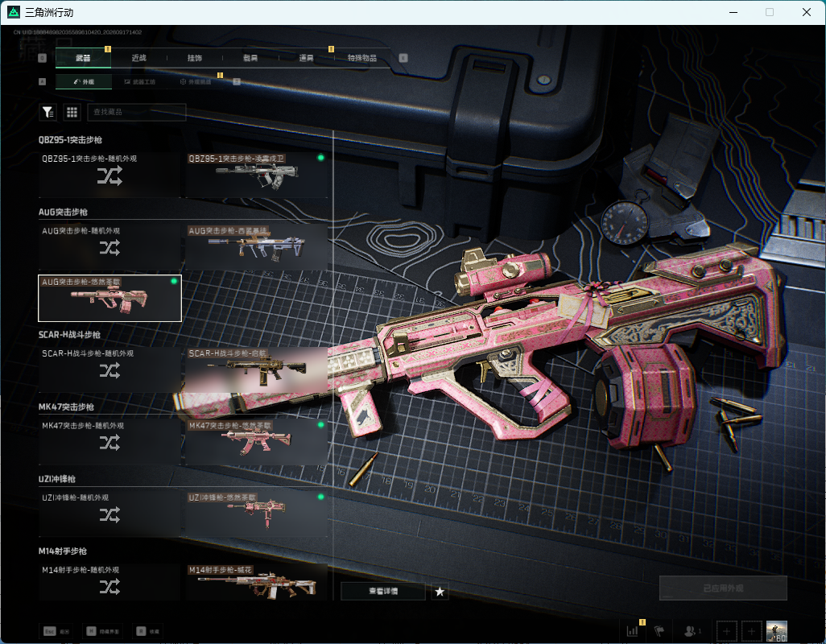The height and width of the screenshot is (644, 826).
Task: Click the H hide-interface hint
Action: point(103,631)
